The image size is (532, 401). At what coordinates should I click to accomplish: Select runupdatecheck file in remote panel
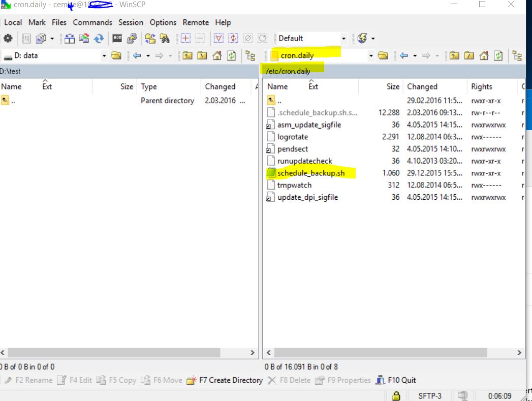pyautogui.click(x=305, y=161)
